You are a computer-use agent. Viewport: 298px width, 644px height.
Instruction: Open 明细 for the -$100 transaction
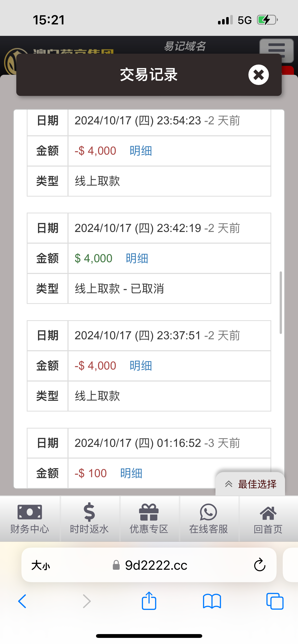131,473
